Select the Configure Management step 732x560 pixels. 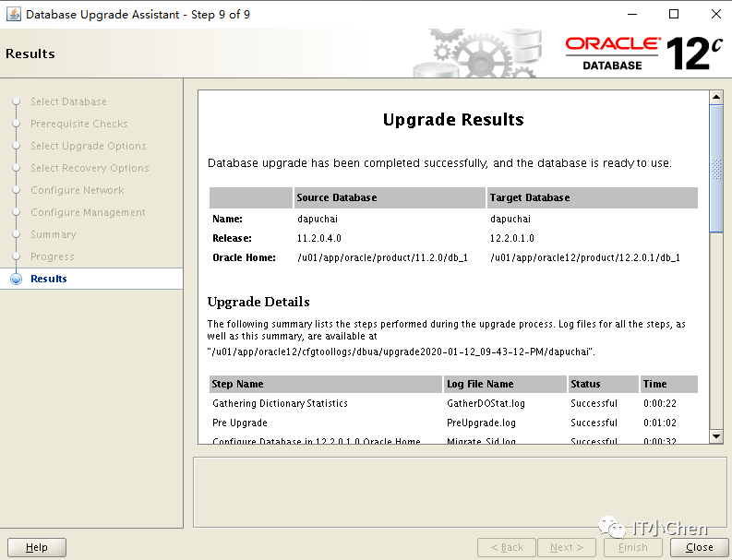[x=88, y=212]
